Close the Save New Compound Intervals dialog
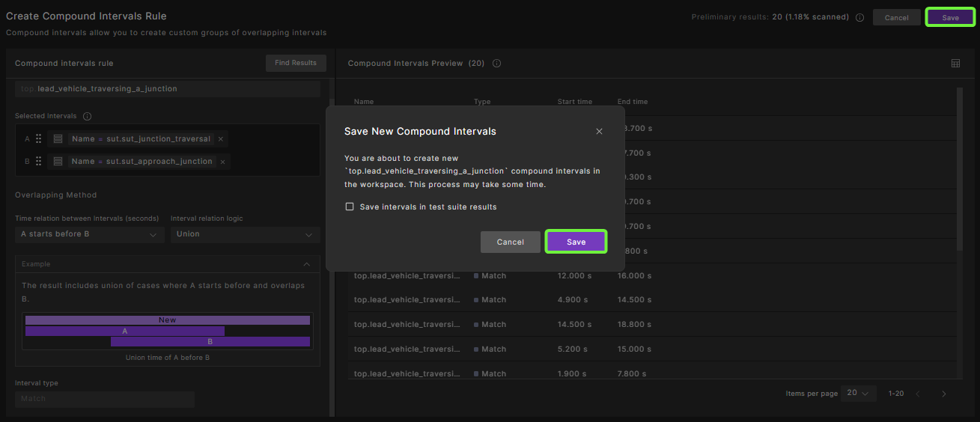Screen dimensions: 980x422 click(x=599, y=132)
